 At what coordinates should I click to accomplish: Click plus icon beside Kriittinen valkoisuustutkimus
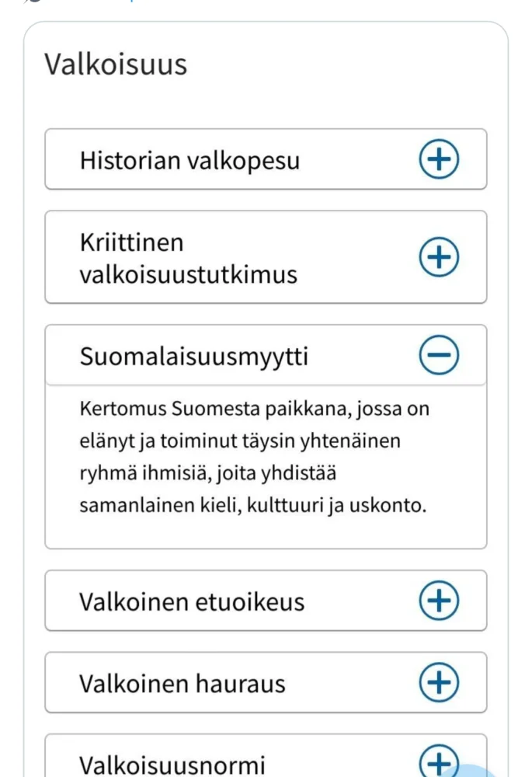tap(439, 257)
